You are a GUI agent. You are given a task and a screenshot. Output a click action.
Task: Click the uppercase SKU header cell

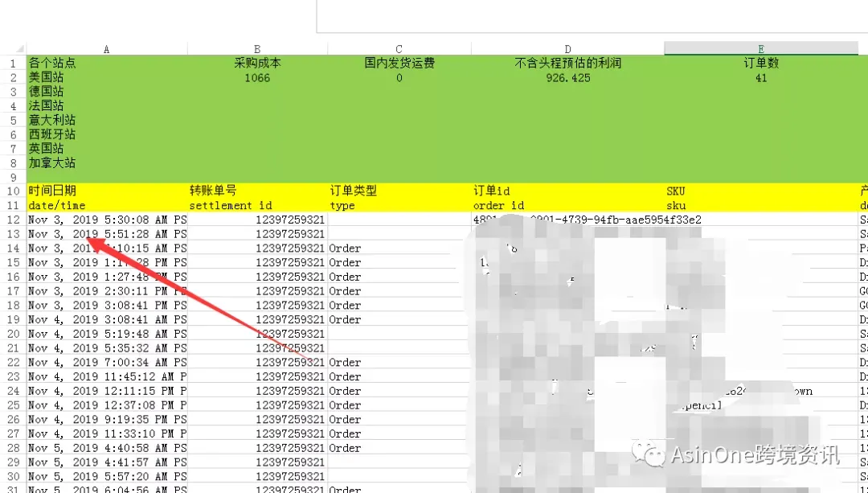coord(761,191)
